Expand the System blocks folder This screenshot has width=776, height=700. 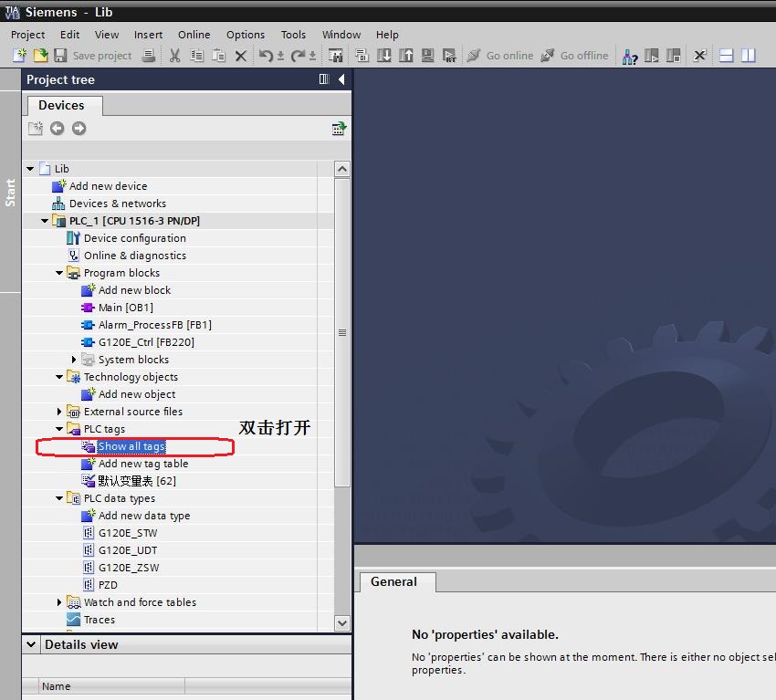coord(74,360)
